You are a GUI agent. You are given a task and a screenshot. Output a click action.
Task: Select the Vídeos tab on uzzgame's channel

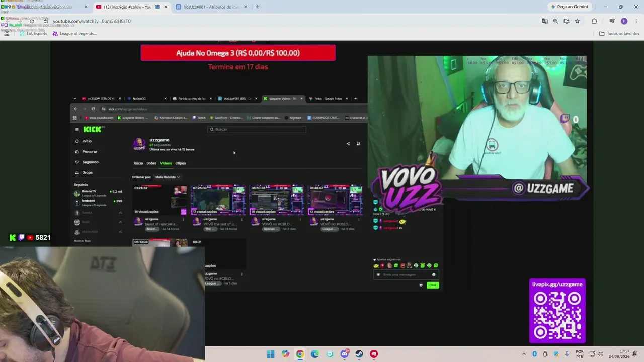166,163
